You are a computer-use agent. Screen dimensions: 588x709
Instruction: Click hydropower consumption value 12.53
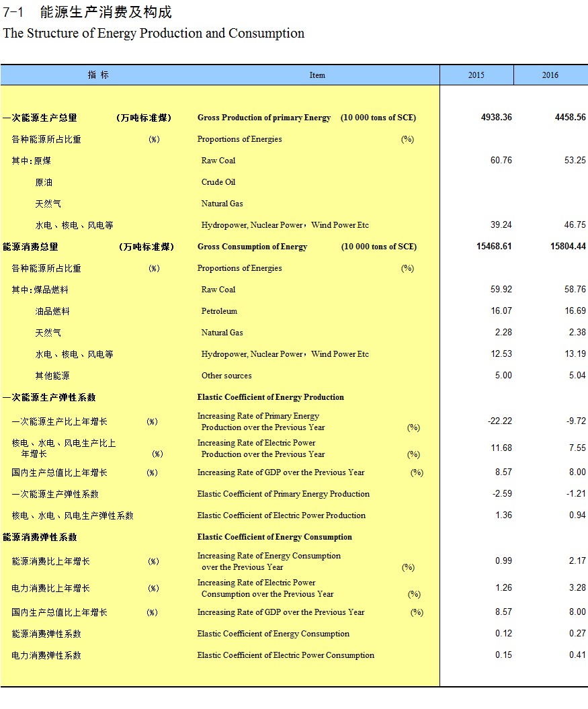click(x=501, y=353)
